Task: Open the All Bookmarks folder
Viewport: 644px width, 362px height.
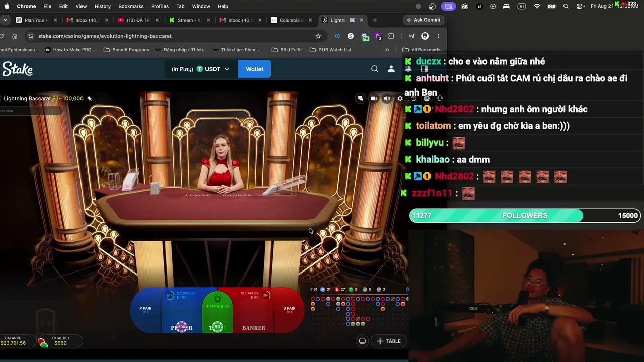Action: [x=422, y=50]
